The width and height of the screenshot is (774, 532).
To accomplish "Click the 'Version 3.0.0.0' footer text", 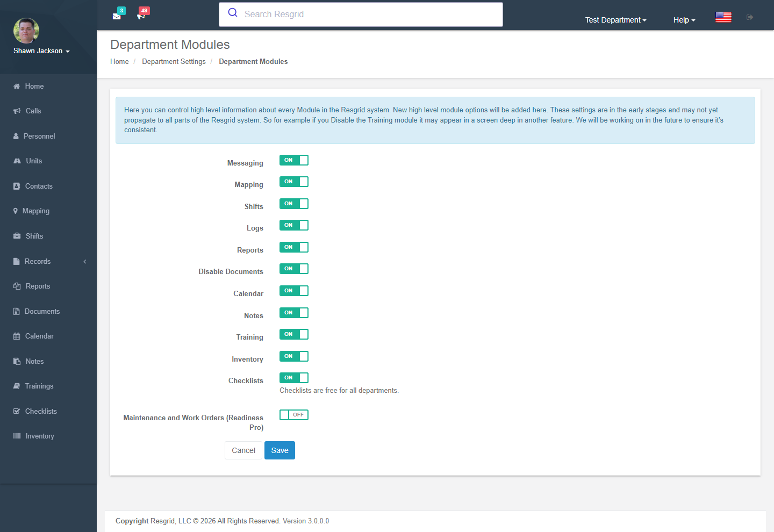I will [x=306, y=521].
